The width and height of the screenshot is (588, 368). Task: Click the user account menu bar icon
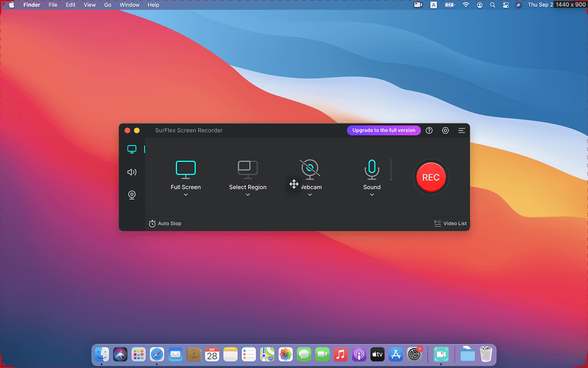click(x=480, y=5)
